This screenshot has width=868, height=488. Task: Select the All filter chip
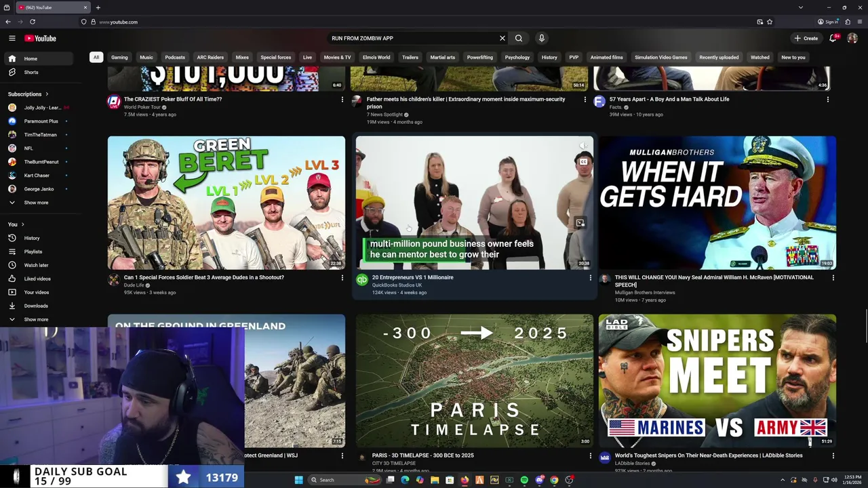coord(96,58)
